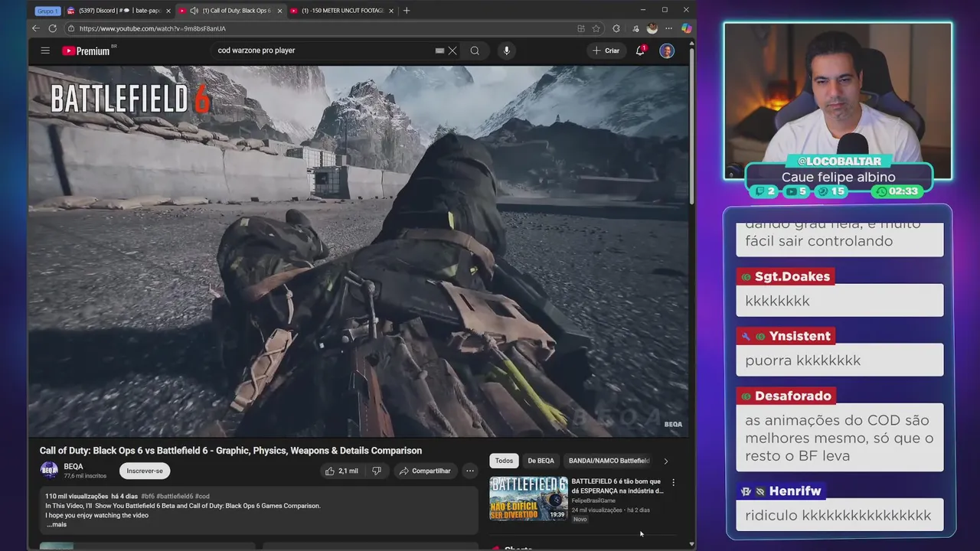Click the scrollbar down arrow
Image resolution: width=980 pixels, height=551 pixels.
coord(692,544)
